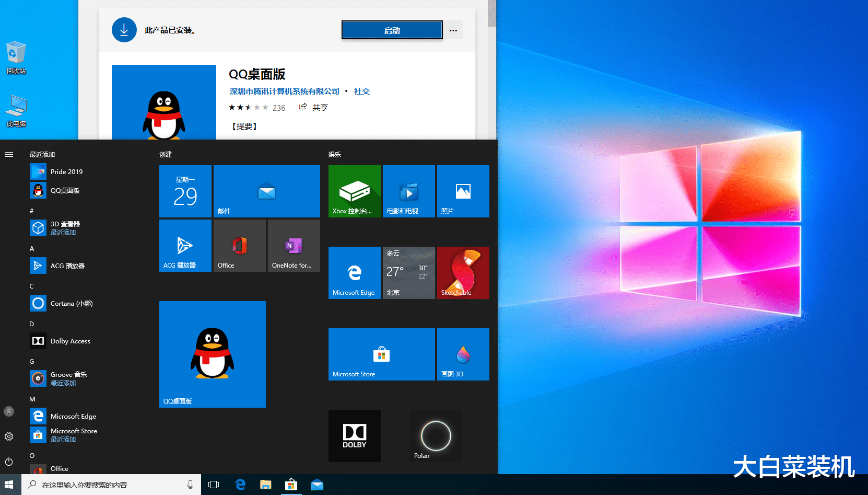Open the 邮件 mail tile
Screen dimensions: 868x495
267,191
